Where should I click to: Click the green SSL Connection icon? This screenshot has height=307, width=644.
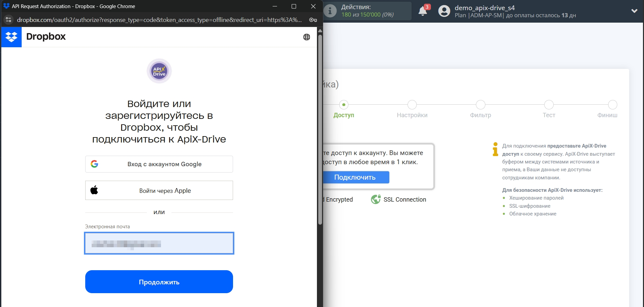375,199
